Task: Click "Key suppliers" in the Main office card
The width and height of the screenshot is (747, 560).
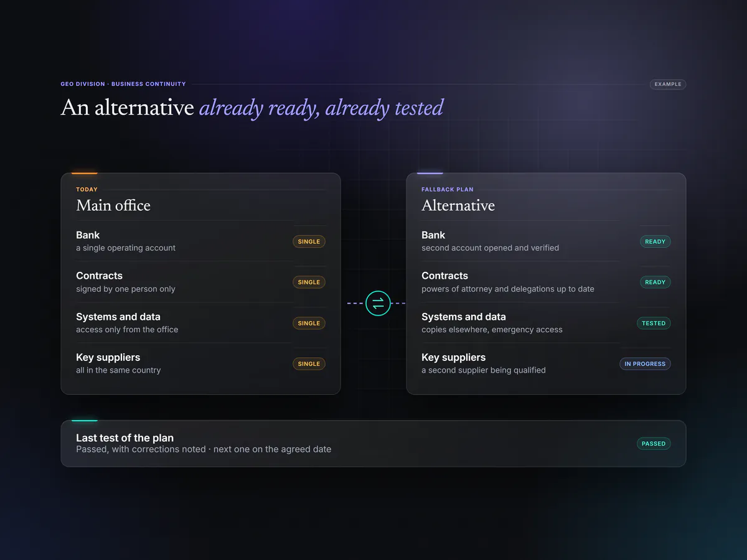Action: pos(108,357)
